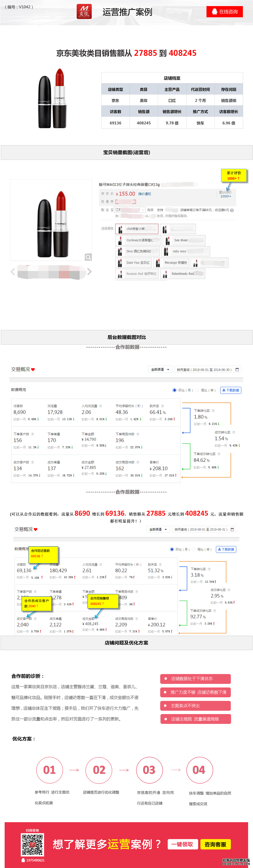The image size is (253, 868).
Task: Select 同比(年) radio in the August overview
Action: pyautogui.click(x=193, y=549)
